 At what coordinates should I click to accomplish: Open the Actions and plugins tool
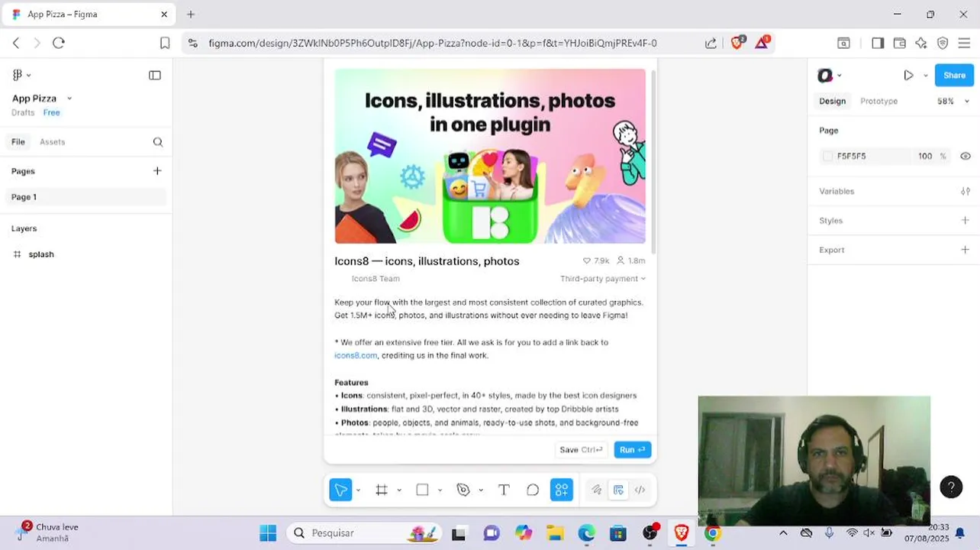562,490
